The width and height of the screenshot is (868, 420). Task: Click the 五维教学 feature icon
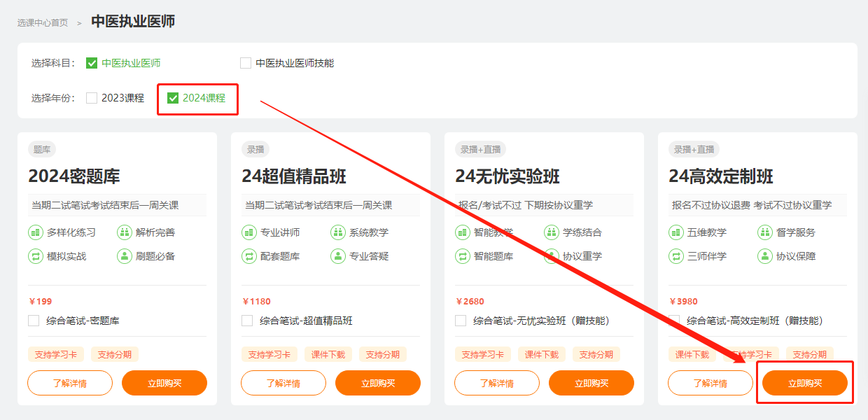676,232
